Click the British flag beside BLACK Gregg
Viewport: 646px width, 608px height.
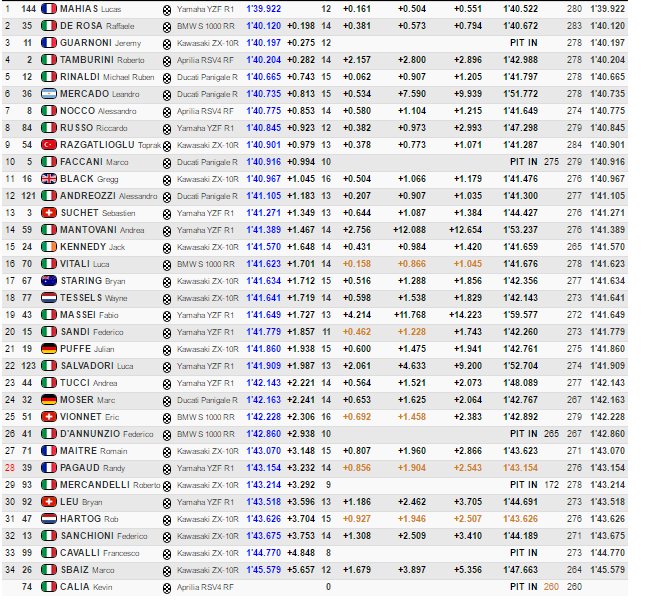pos(49,179)
